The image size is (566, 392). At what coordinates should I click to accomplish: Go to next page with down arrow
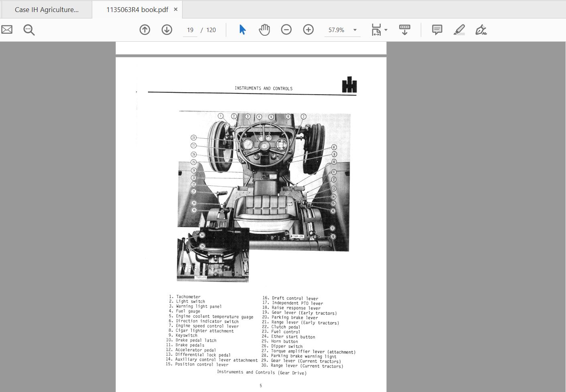click(x=167, y=30)
